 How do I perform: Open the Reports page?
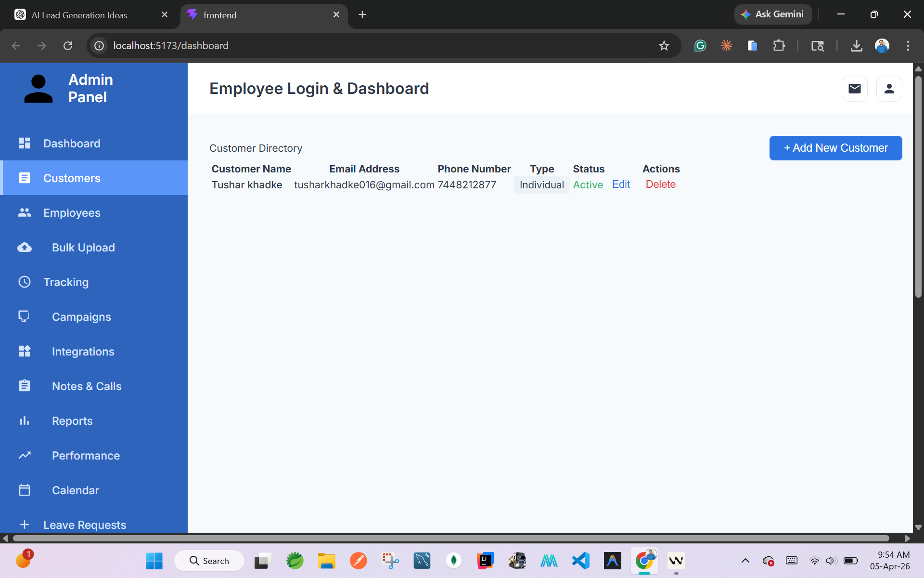(94, 420)
